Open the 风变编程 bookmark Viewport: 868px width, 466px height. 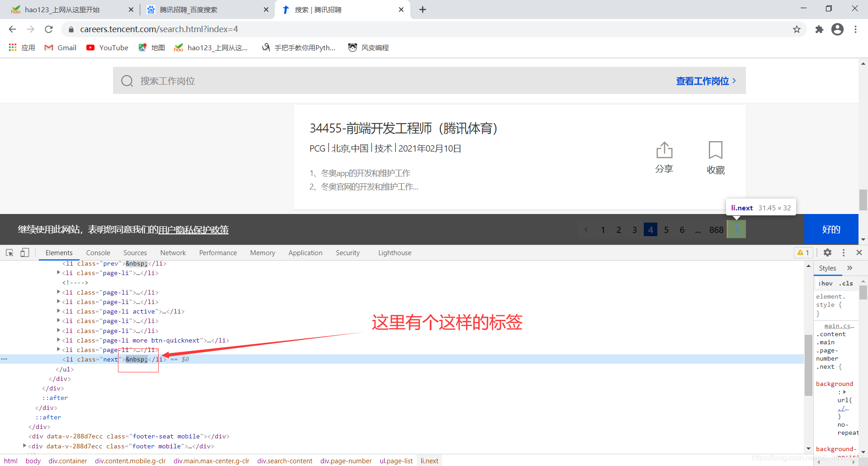point(368,48)
